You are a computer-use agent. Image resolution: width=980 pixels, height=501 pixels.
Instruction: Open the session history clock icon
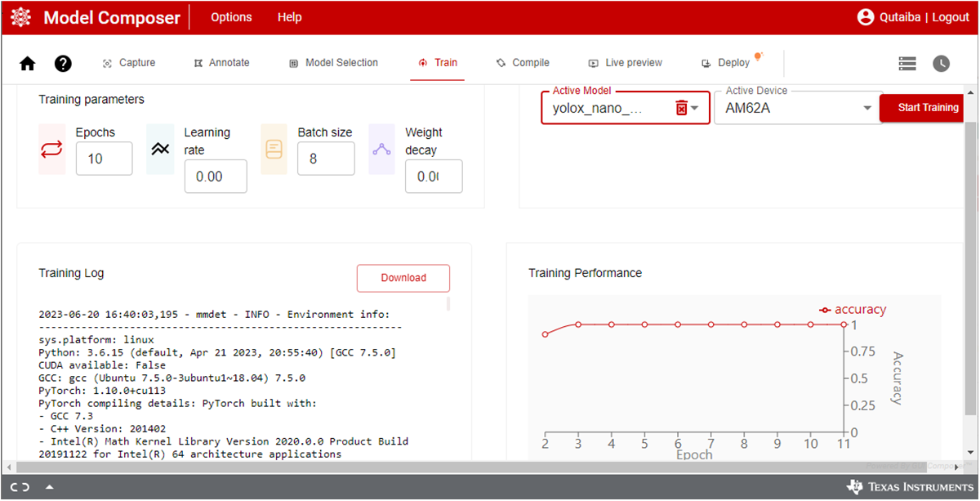[941, 63]
